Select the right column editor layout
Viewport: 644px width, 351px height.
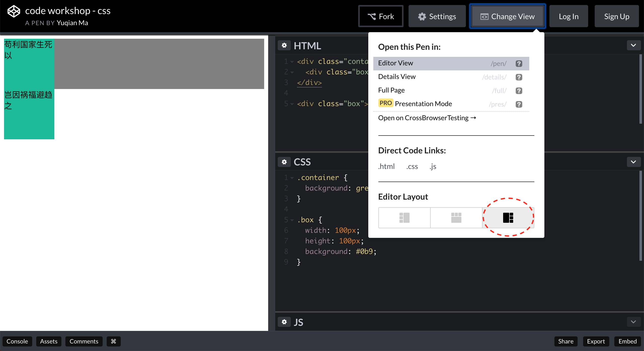[x=508, y=217]
